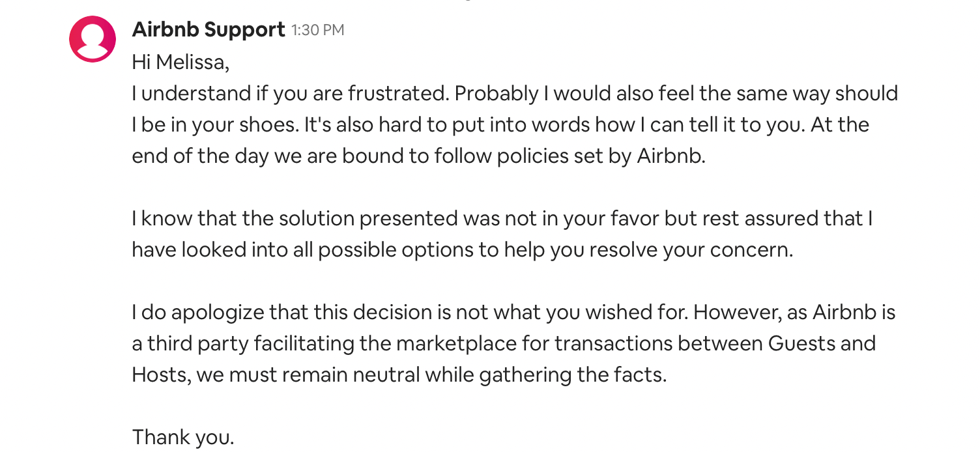Click the "Thank you." closing line

(182, 437)
